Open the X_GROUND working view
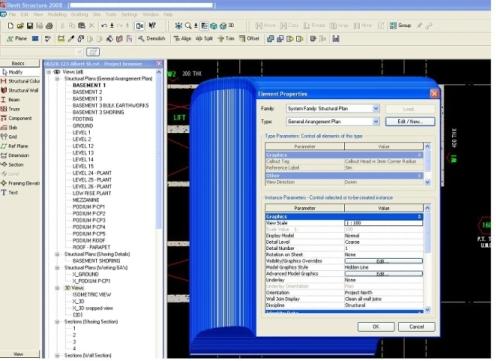496x361 pixels. coord(86,274)
